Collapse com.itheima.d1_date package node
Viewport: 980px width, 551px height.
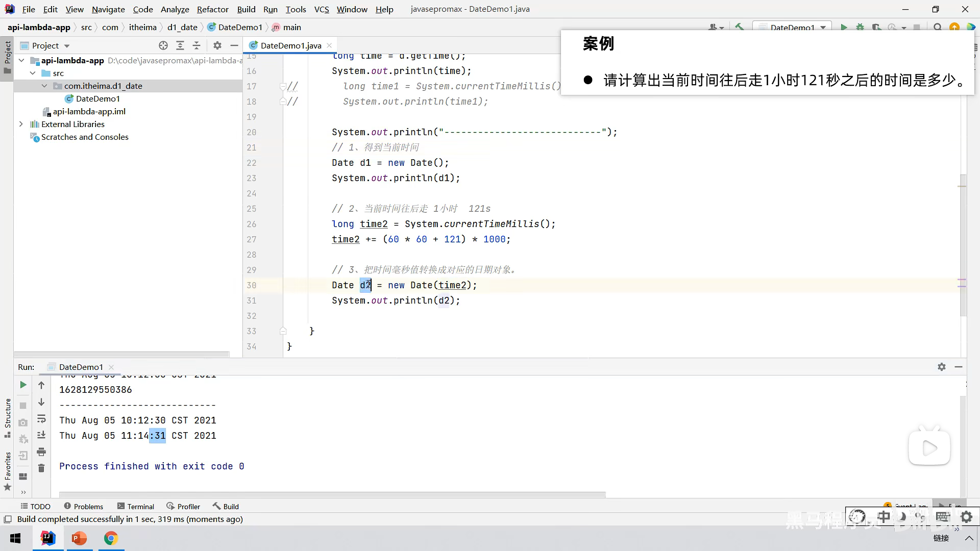tap(44, 86)
